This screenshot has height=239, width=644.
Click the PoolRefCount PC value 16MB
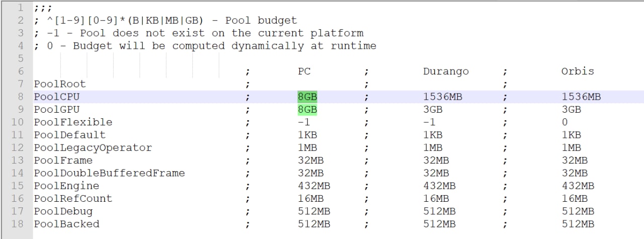point(310,198)
